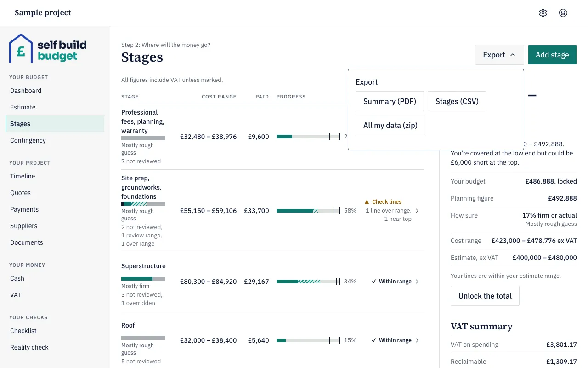Click the Professional fees progress bar
588x368 pixels.
click(x=308, y=137)
